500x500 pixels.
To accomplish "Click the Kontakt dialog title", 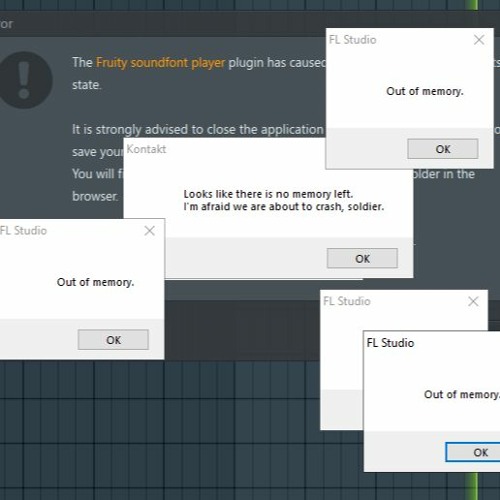I will pos(146,149).
